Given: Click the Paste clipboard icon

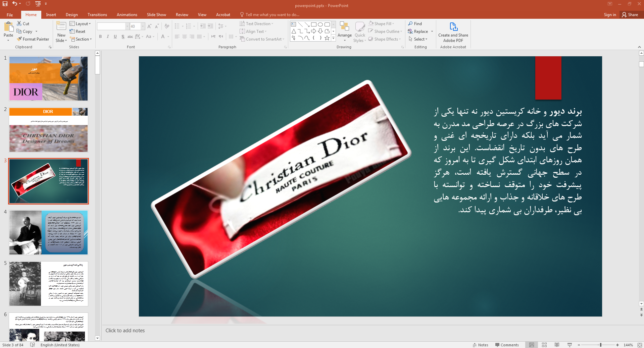Looking at the screenshot, I should 8,26.
